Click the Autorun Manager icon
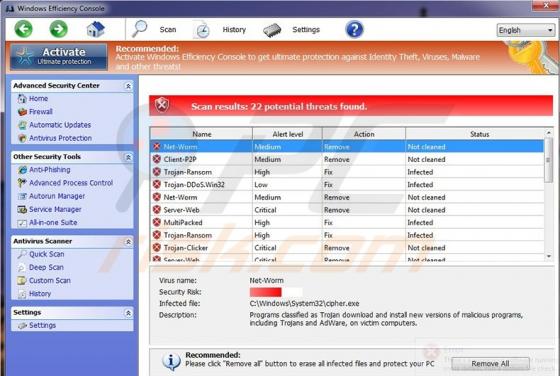 pyautogui.click(x=22, y=196)
